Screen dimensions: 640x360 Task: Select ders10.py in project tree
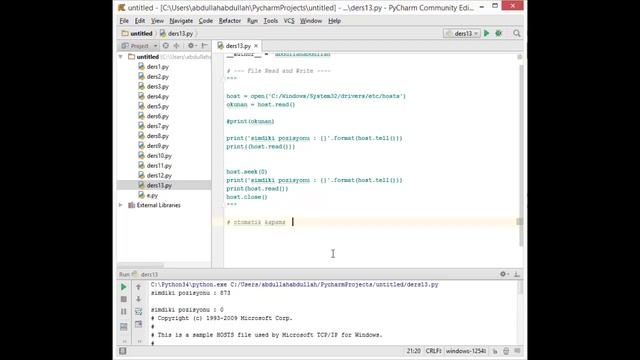click(x=159, y=156)
